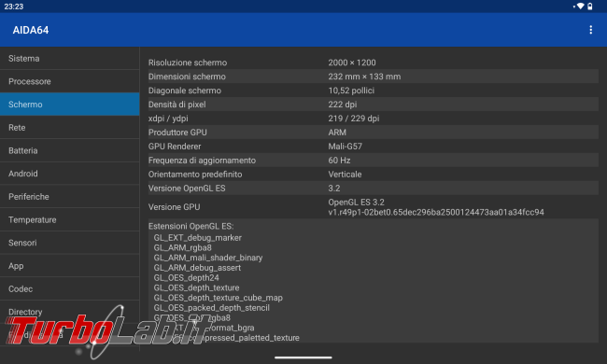Select the GPU Renderer row

374,146
